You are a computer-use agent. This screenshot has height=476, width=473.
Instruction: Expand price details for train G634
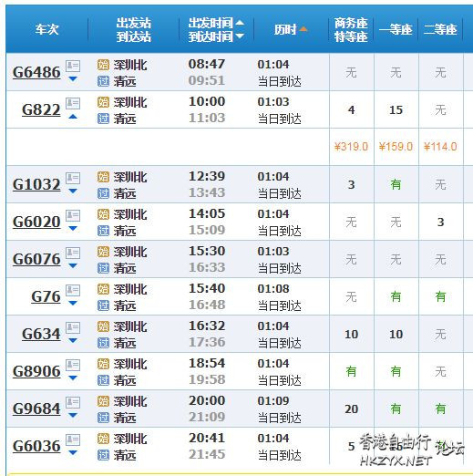pyautogui.click(x=73, y=341)
